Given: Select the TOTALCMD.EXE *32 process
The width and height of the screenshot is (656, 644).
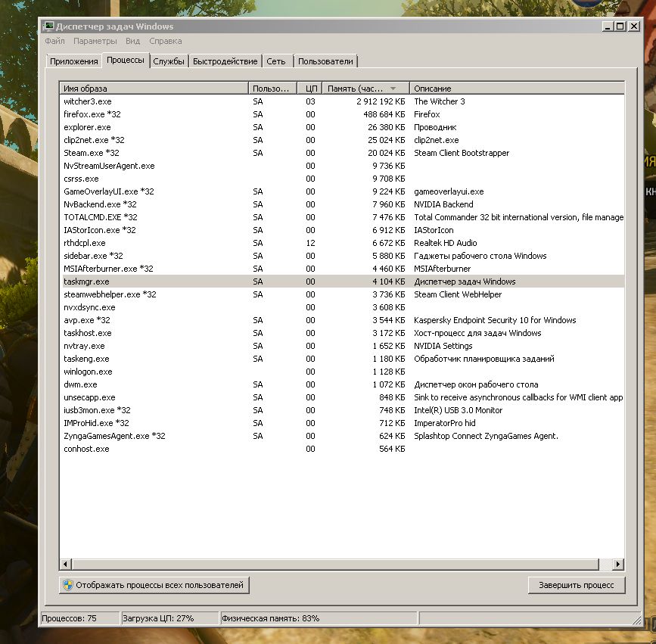Looking at the screenshot, I should tap(342, 217).
